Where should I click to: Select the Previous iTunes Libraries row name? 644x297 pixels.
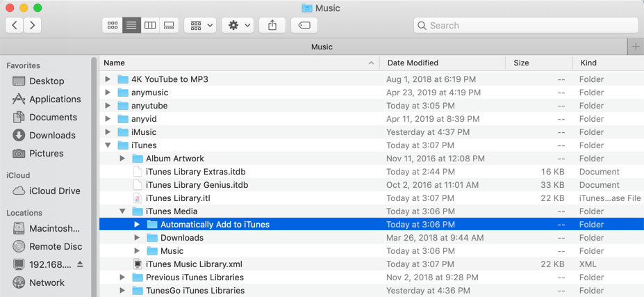click(x=195, y=278)
